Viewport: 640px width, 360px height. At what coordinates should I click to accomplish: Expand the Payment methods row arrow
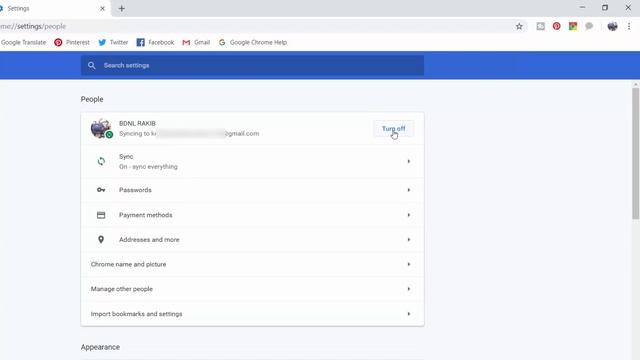409,215
